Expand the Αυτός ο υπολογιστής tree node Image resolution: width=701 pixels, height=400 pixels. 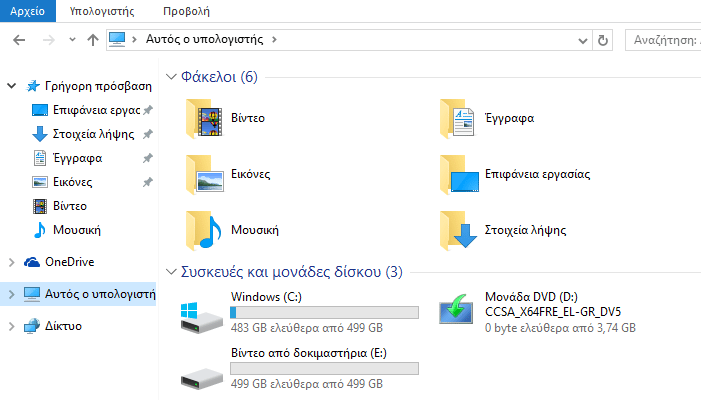point(12,294)
